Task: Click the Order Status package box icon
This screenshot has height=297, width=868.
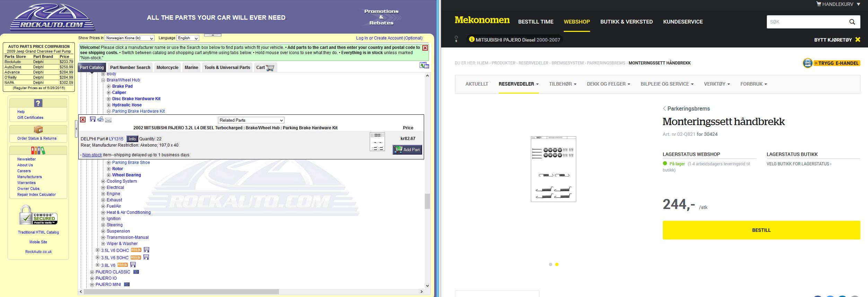Action: (38, 129)
